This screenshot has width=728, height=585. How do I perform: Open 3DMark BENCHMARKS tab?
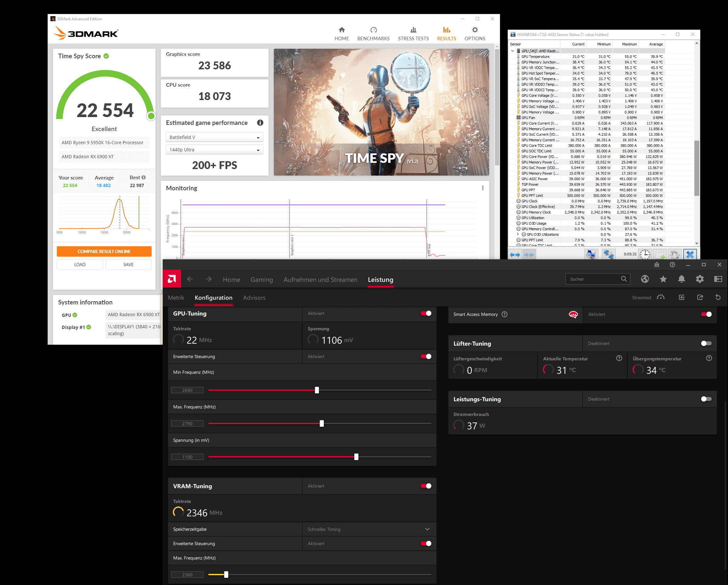pos(373,34)
